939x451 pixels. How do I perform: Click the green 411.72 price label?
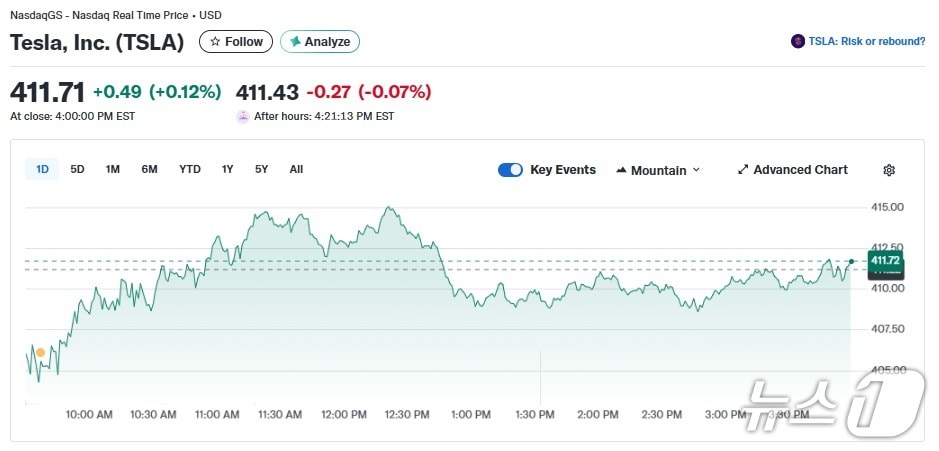point(885,261)
